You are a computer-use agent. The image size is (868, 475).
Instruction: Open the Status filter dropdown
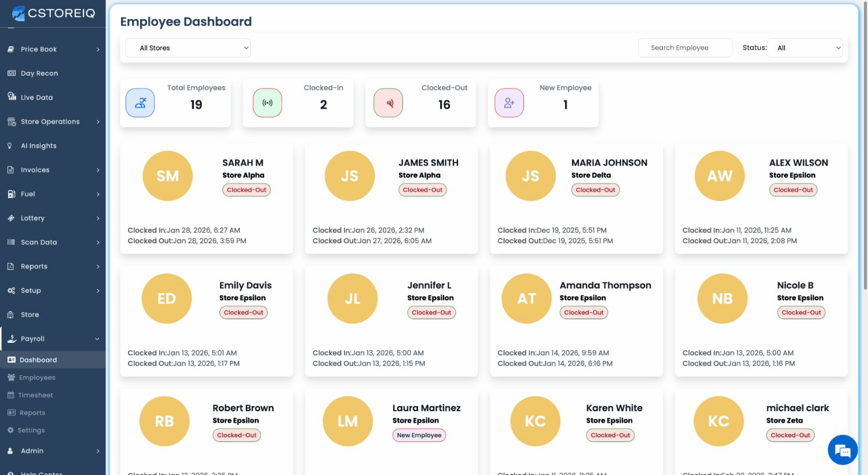tap(805, 48)
